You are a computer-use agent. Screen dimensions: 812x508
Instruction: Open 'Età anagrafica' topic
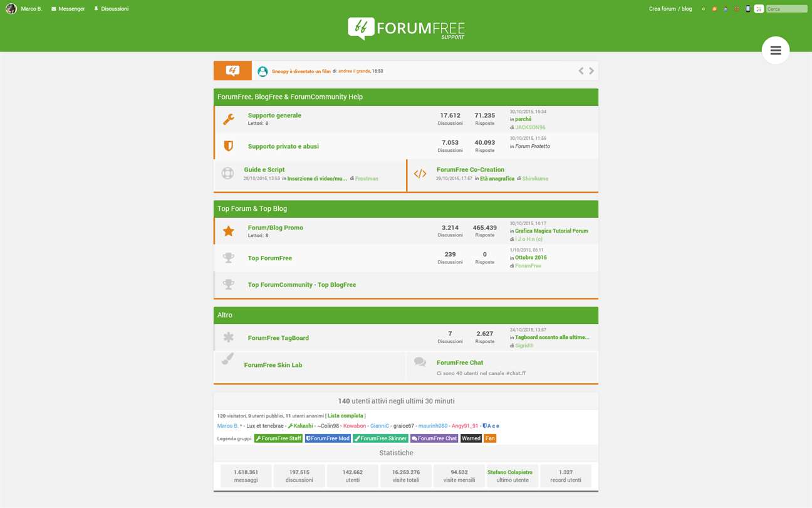point(497,179)
